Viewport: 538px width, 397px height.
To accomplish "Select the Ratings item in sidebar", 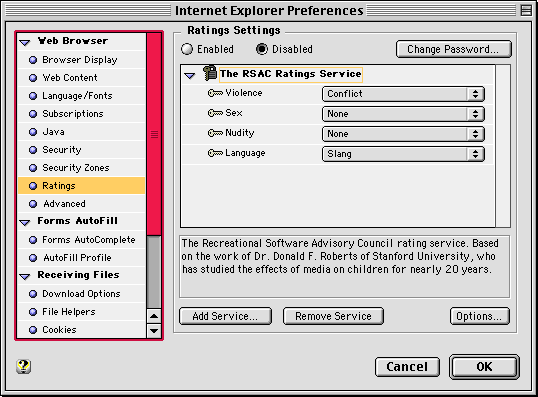I will 82,186.
